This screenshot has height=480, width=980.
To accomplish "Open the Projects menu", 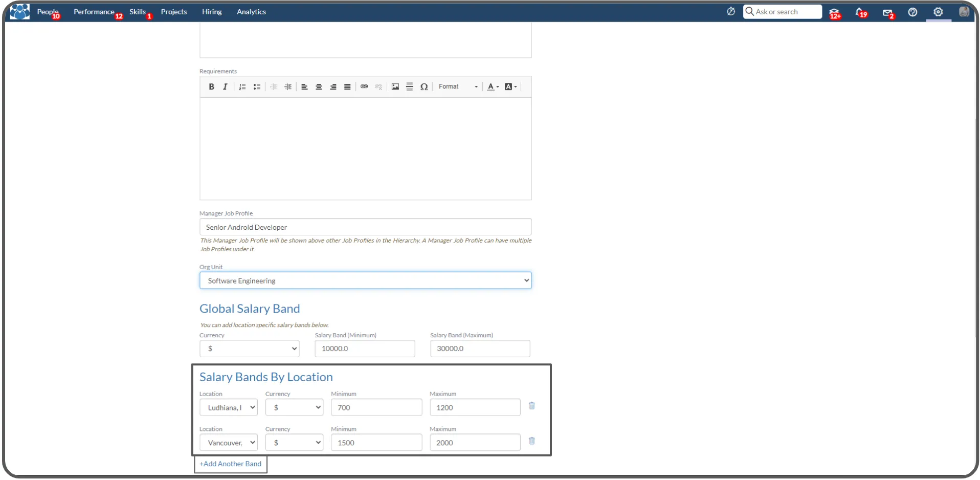I will 174,12.
